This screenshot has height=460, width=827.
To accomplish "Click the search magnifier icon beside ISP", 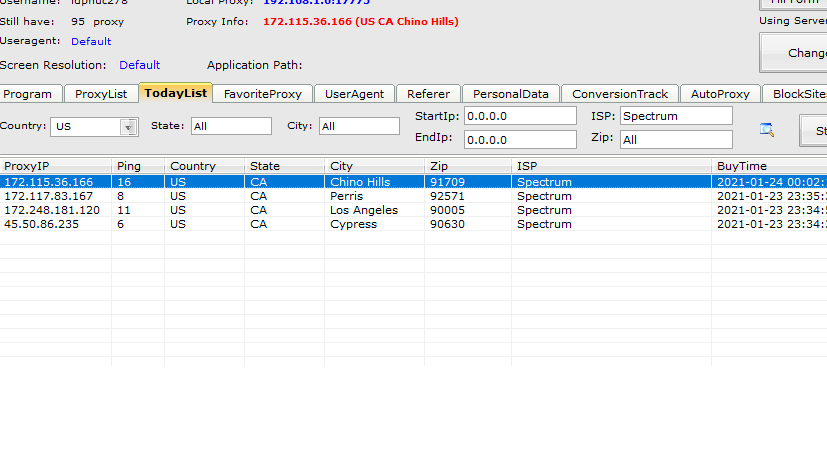I will (x=767, y=129).
